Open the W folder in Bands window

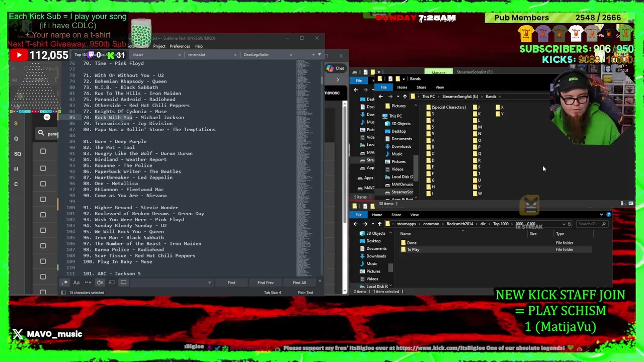pos(477,194)
